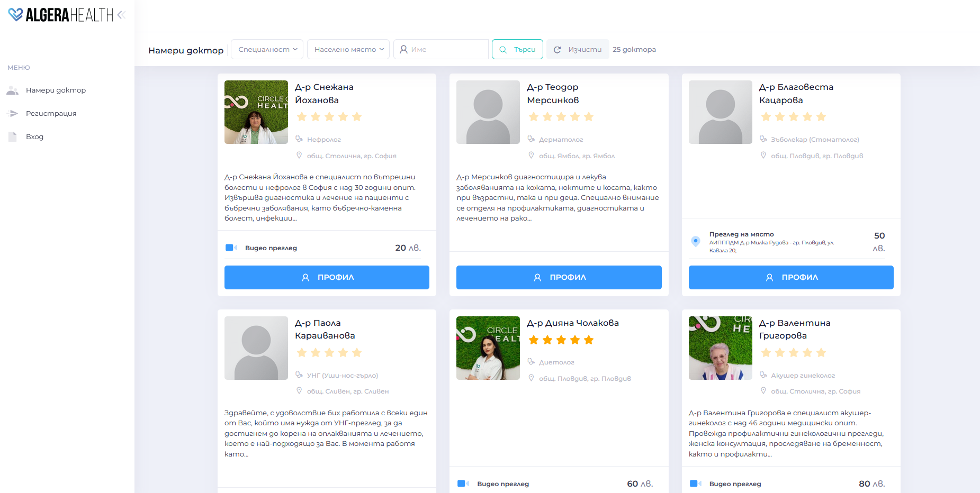This screenshot has height=493, width=980.
Task: Click stethoscope icon next to Зъболекар
Action: pos(763,139)
